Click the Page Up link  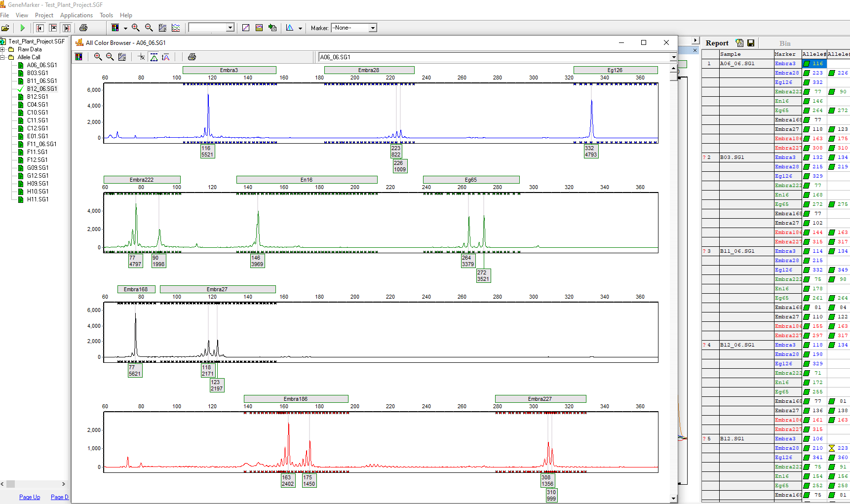pyautogui.click(x=30, y=497)
